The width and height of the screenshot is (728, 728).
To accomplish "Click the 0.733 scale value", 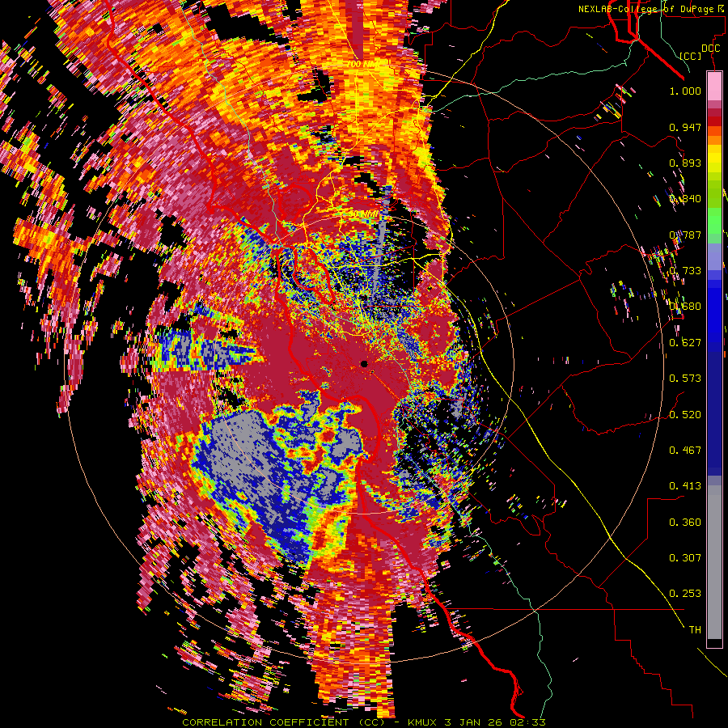I will pyautogui.click(x=685, y=271).
